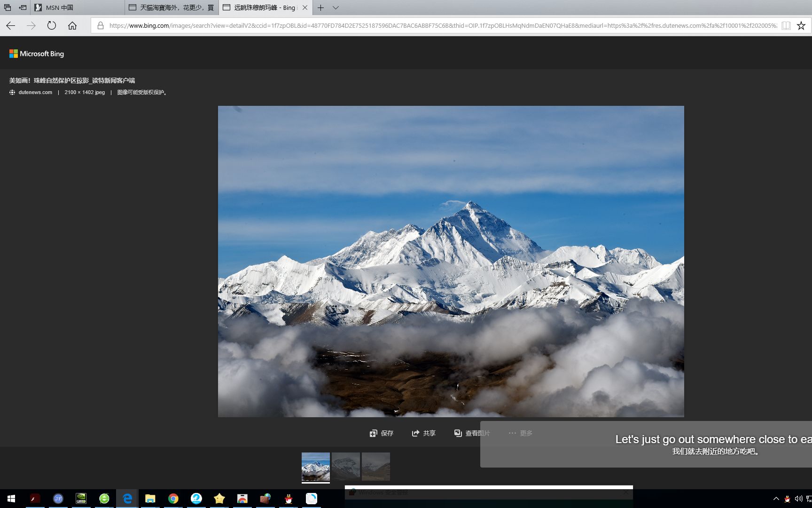Click the browser forward arrow
This screenshot has width=812, height=508.
click(x=31, y=25)
